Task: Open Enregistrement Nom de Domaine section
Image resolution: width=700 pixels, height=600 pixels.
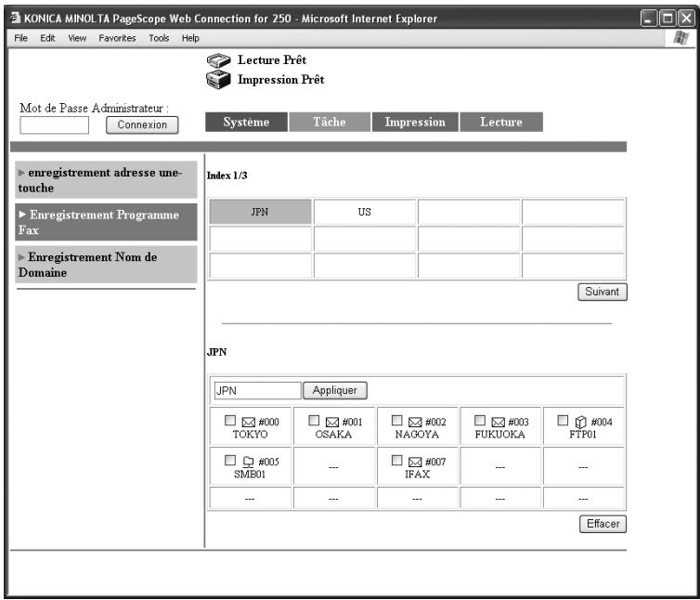Action: click(x=106, y=265)
